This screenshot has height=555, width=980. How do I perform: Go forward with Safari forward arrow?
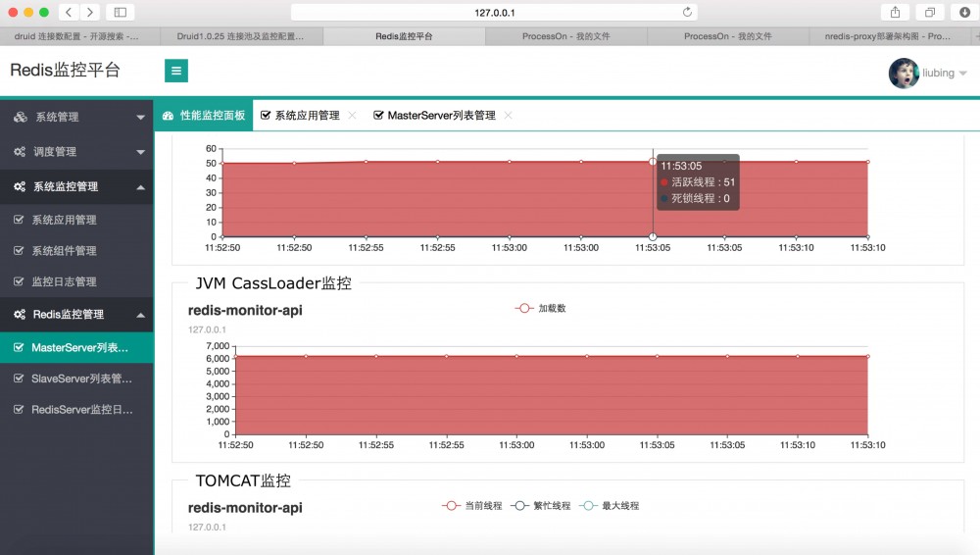89,12
